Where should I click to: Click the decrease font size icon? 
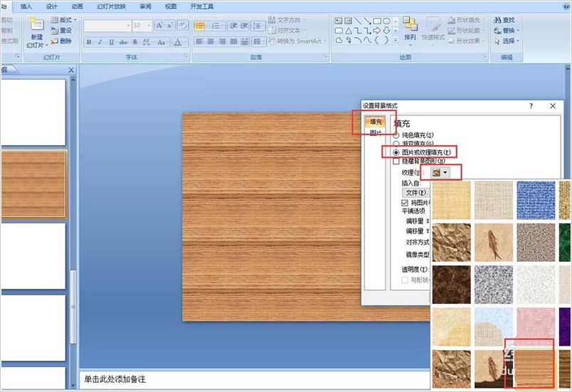coord(170,26)
